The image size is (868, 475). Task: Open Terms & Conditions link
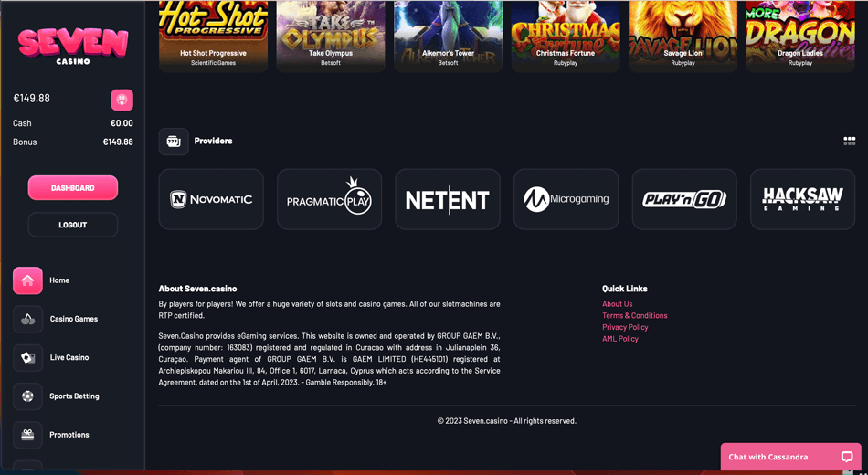coord(634,315)
